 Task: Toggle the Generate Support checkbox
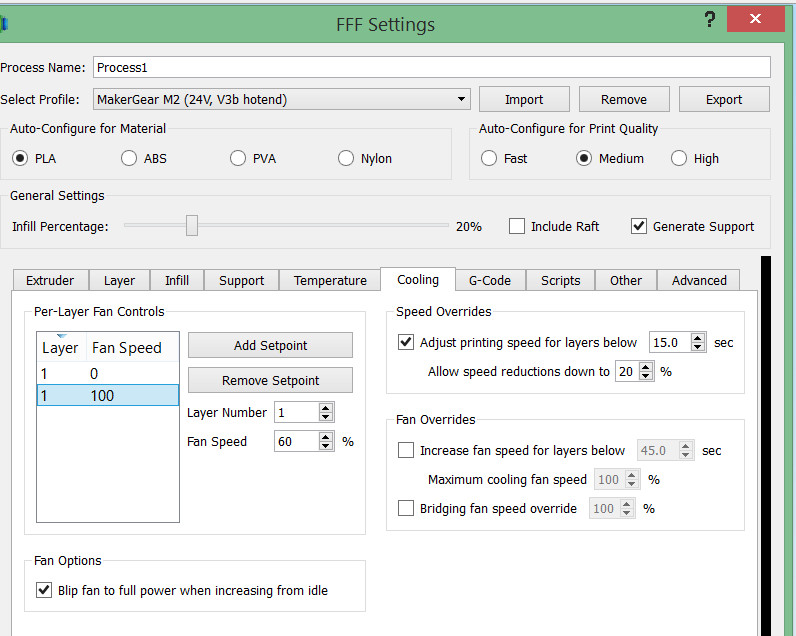click(x=639, y=226)
